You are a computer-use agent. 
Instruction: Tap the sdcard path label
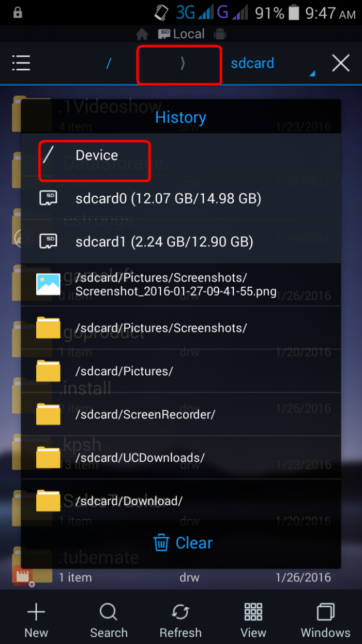(252, 64)
